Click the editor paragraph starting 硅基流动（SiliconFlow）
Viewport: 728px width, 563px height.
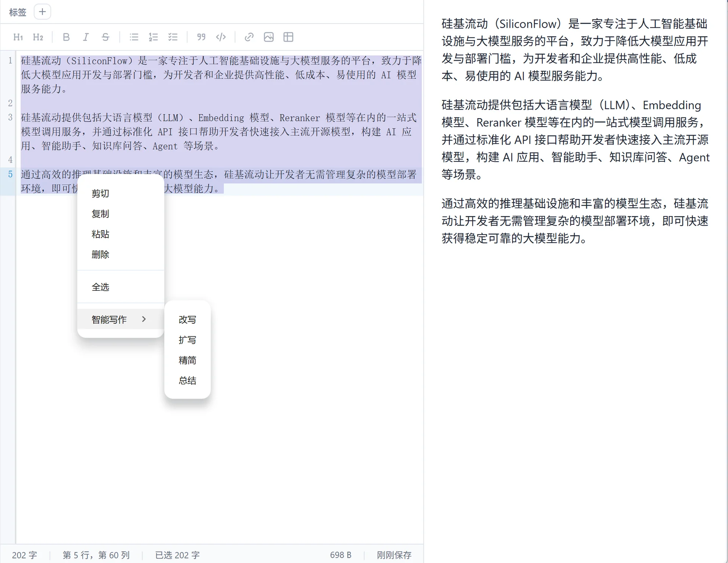[x=221, y=75]
